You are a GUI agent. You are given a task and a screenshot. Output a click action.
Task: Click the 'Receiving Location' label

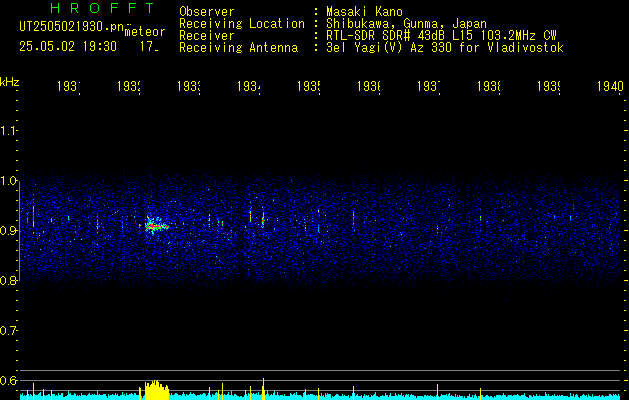coord(242,24)
